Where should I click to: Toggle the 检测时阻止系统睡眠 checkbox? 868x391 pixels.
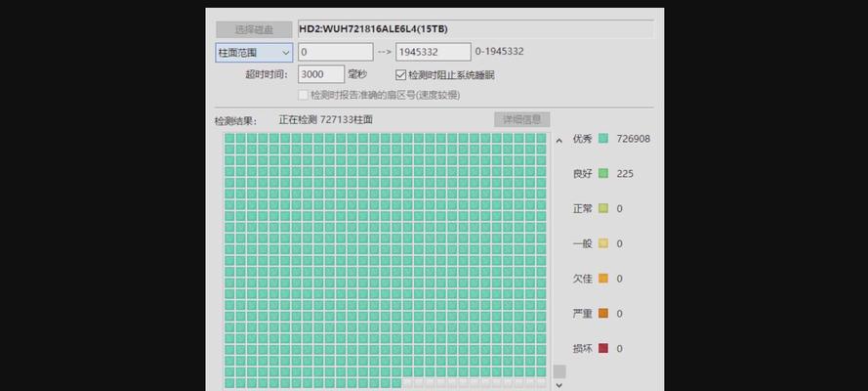[x=400, y=75]
